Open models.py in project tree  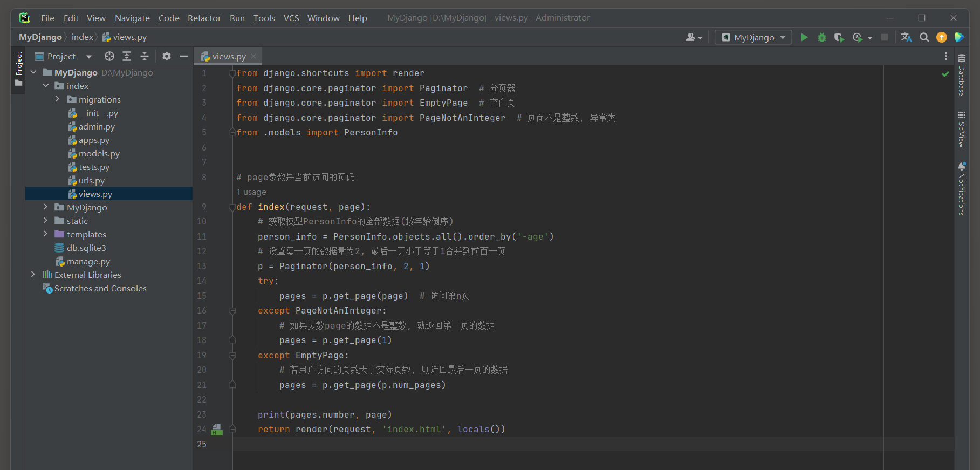pos(99,153)
